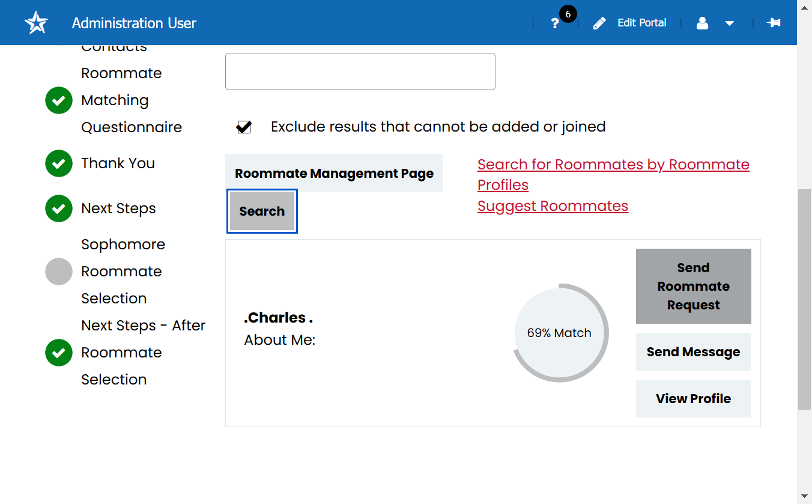Screen dimensions: 812x504
Task: Expand the user account dropdown arrow
Action: click(730, 23)
